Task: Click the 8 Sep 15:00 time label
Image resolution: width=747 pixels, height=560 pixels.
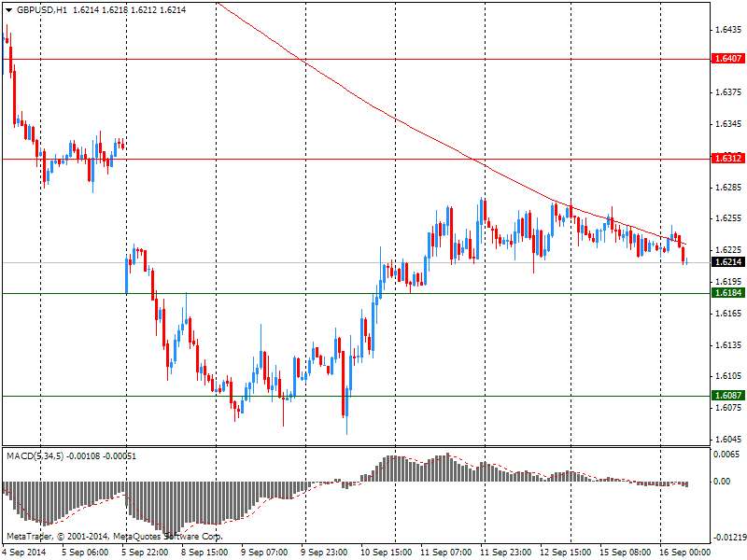Action: click(204, 553)
